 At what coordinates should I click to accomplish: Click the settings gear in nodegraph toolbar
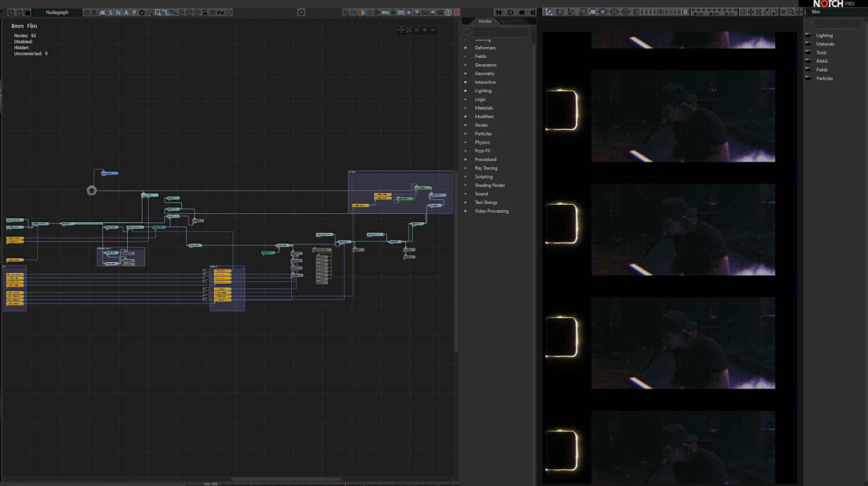pos(301,12)
